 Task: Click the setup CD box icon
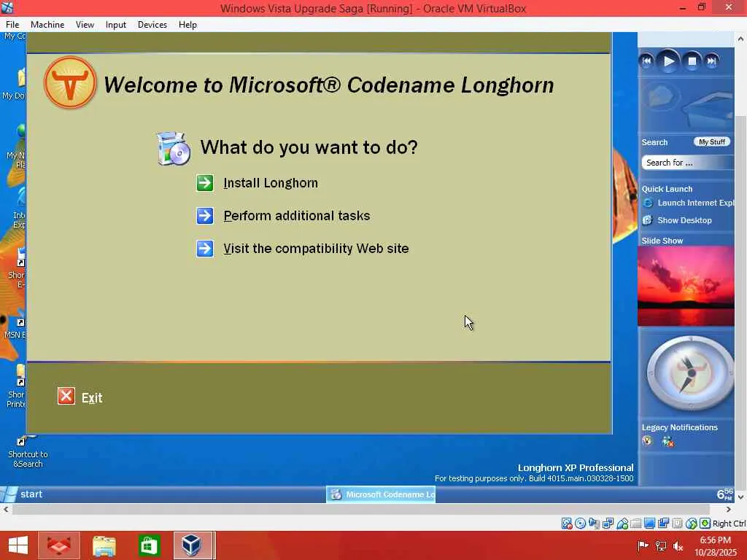(x=174, y=149)
